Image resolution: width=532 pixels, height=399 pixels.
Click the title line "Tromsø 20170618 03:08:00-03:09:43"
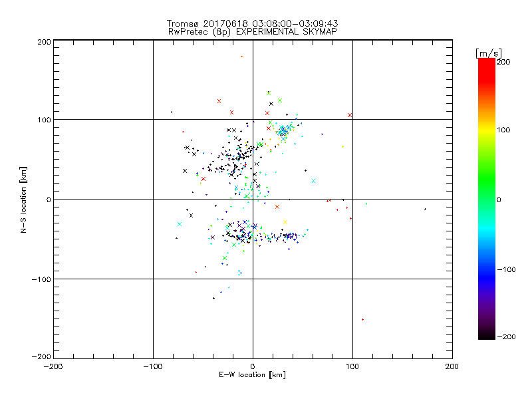coord(252,23)
